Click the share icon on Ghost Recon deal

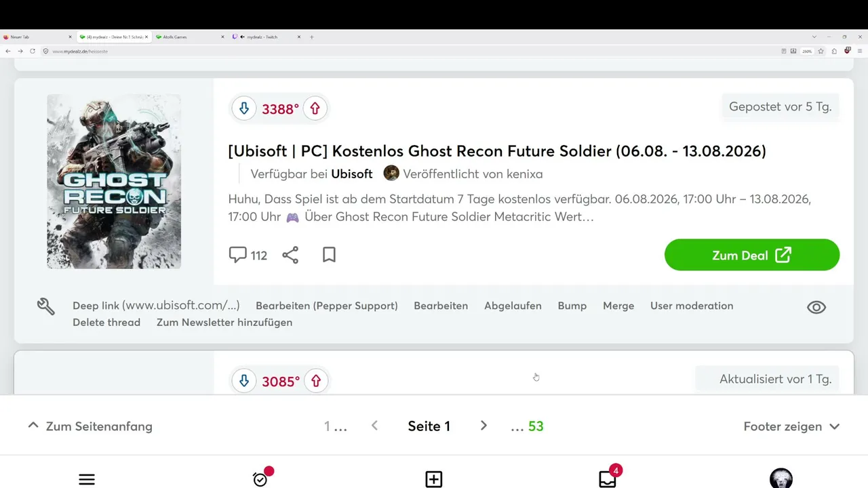point(290,255)
